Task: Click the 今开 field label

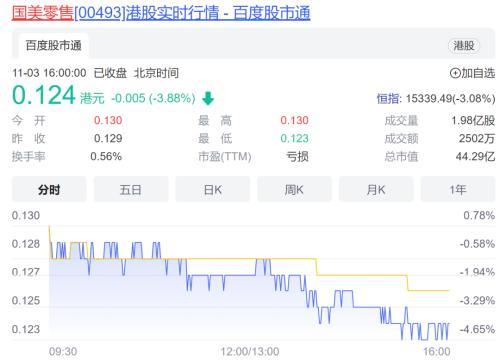Action: (x=29, y=120)
